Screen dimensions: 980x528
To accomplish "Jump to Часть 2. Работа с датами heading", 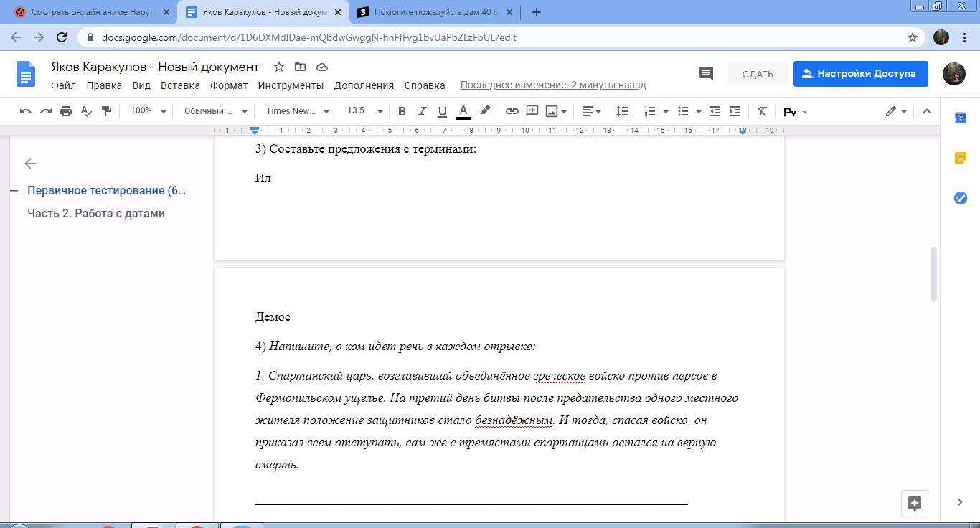I will click(x=96, y=214).
